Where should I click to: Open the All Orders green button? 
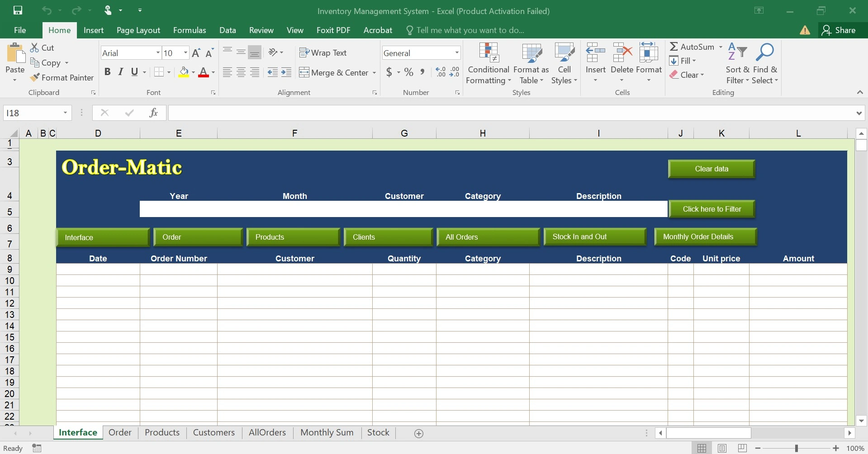[488, 237]
